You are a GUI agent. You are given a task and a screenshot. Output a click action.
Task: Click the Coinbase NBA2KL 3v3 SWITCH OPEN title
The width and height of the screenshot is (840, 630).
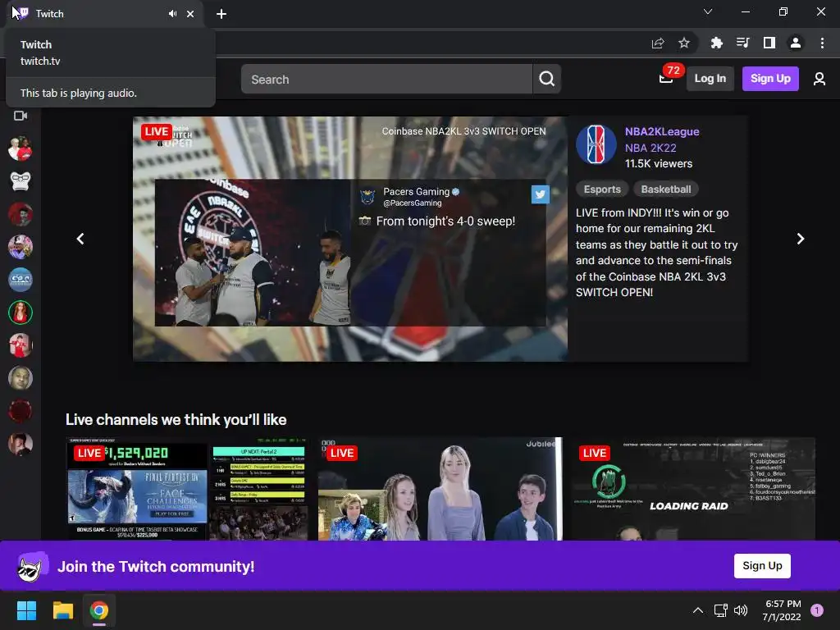click(463, 131)
